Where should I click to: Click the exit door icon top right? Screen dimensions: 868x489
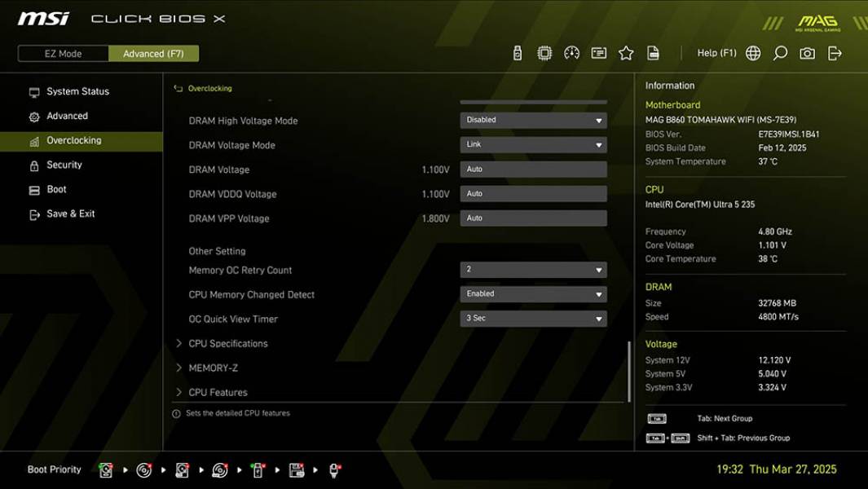point(835,53)
